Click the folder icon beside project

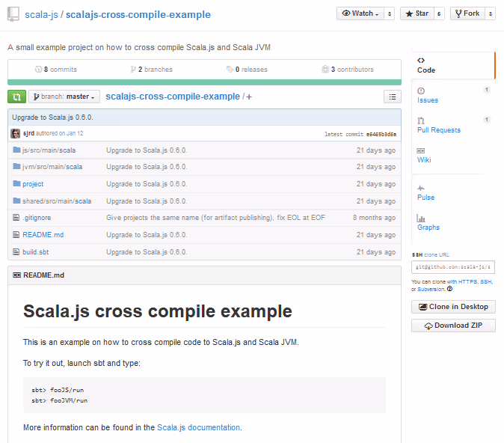coord(16,183)
